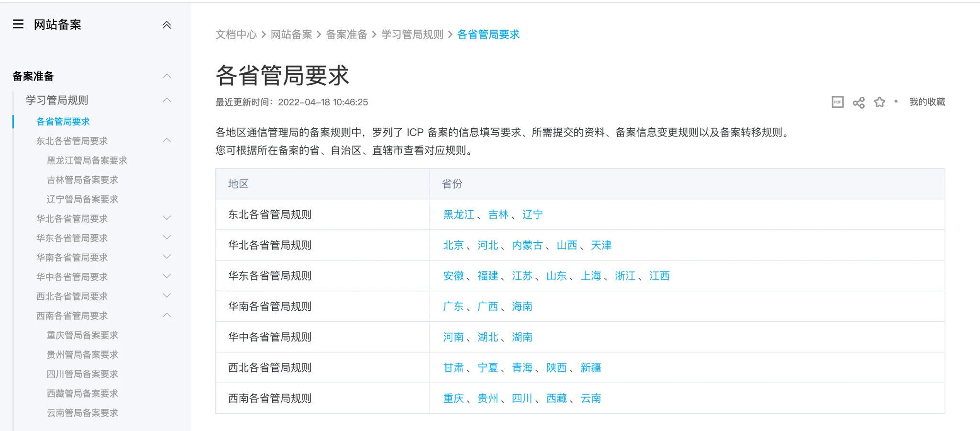Favorite this page with star icon
The width and height of the screenshot is (980, 431).
(x=880, y=102)
